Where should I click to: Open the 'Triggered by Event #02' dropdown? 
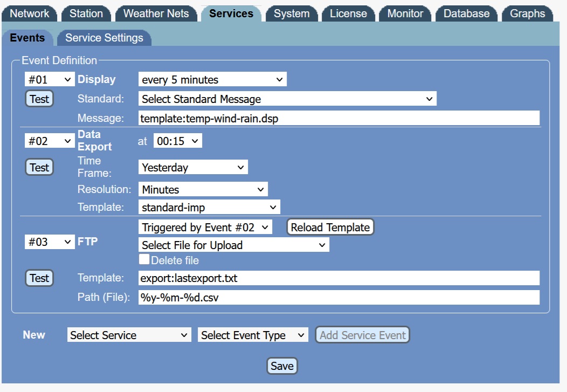coord(205,228)
